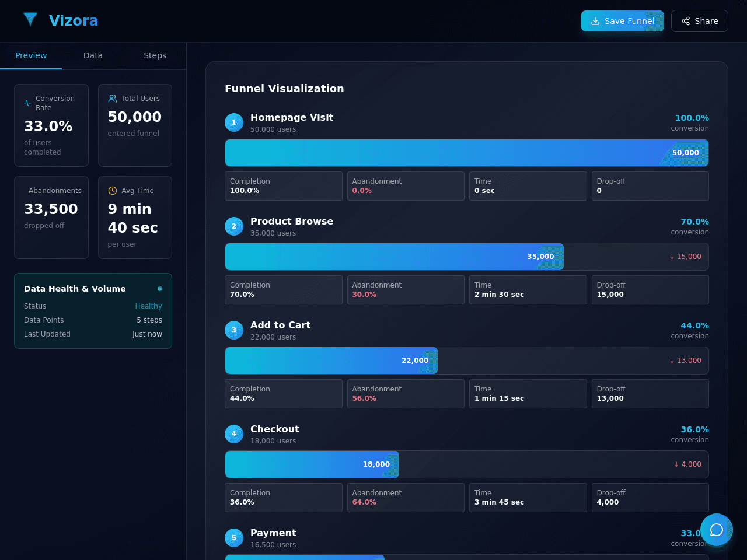Click Add to Cart Abandonment 56.0% box
Image resolution: width=747 pixels, height=560 pixels.
[x=406, y=394]
